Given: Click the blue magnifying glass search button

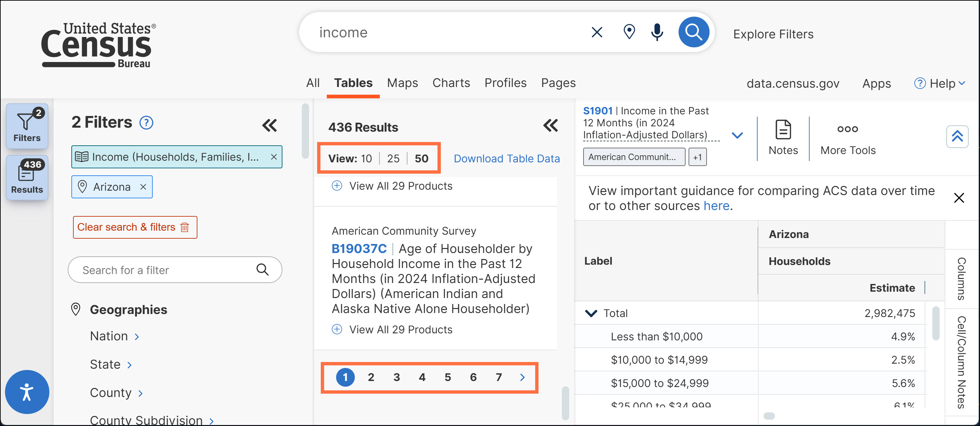Looking at the screenshot, I should (693, 32).
